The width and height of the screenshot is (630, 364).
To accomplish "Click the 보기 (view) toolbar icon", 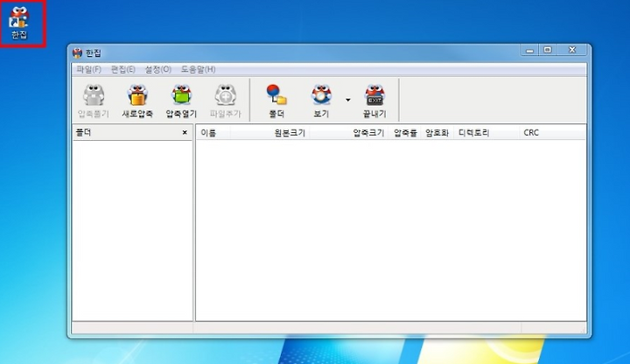I will click(321, 101).
